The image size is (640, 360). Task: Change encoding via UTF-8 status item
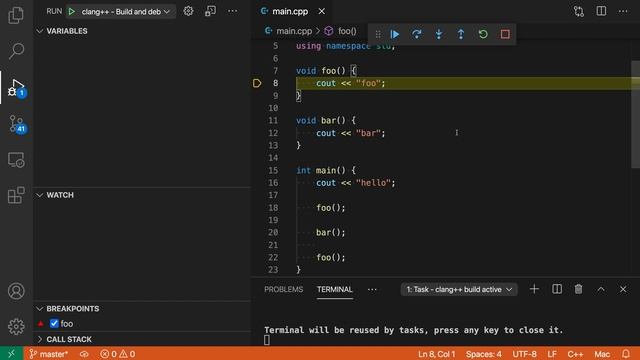coord(524,354)
